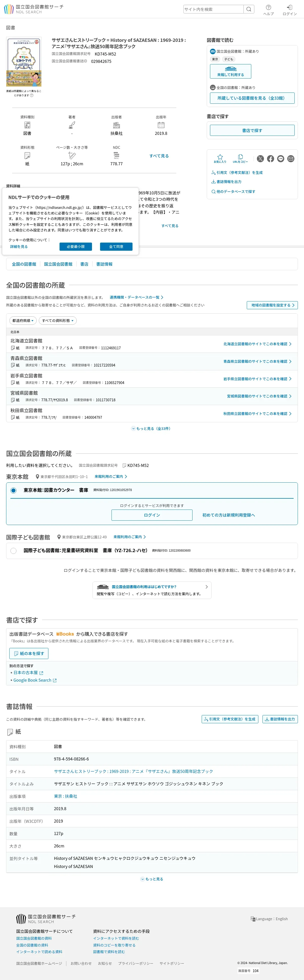
Task: Click the 紙 material form icon
Action: [27, 156]
